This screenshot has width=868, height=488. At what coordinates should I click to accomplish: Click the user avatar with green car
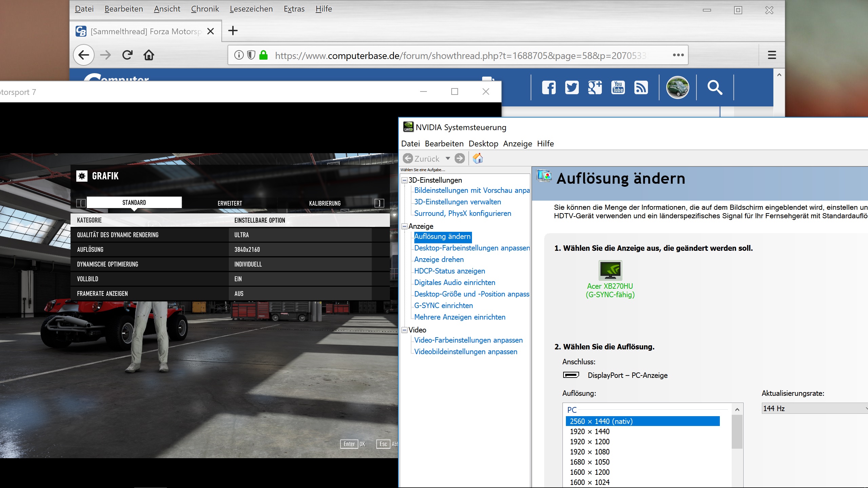point(677,88)
